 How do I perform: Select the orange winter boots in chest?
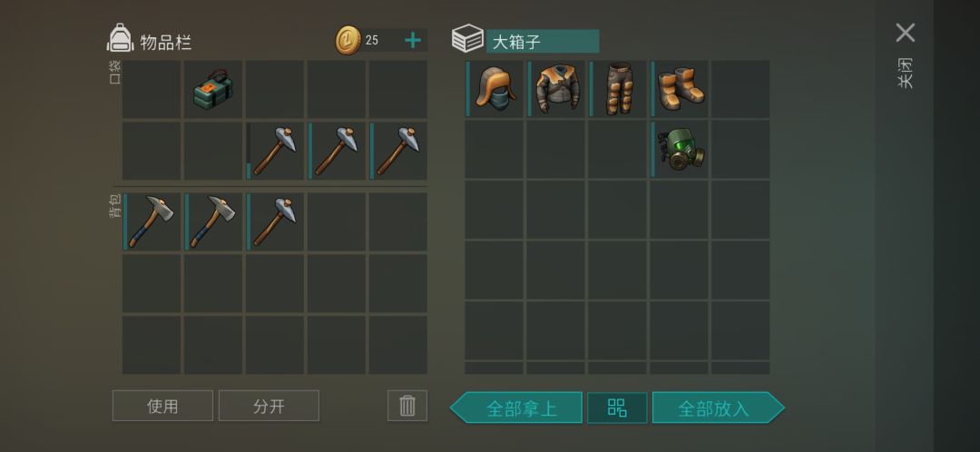coord(679,89)
